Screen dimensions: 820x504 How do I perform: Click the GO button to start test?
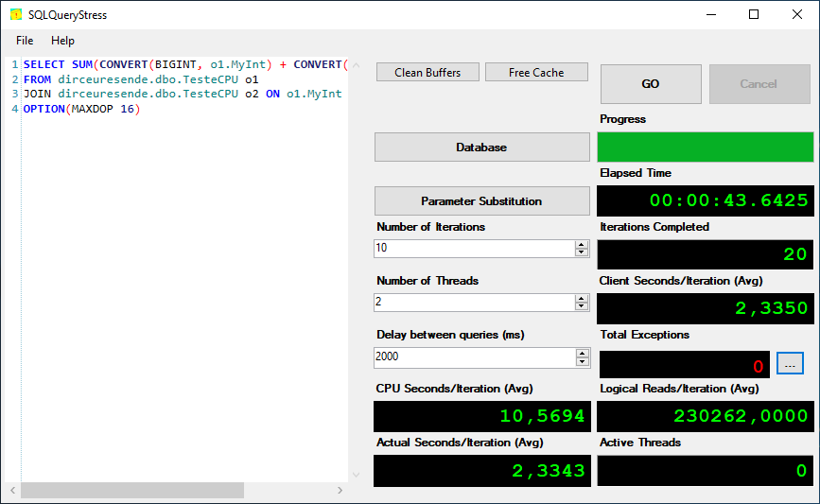pyautogui.click(x=651, y=84)
